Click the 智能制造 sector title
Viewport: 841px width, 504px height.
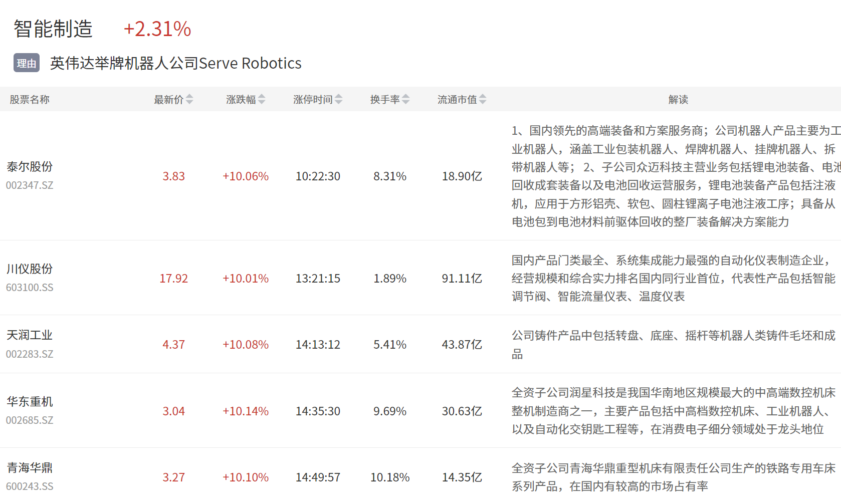coord(53,29)
